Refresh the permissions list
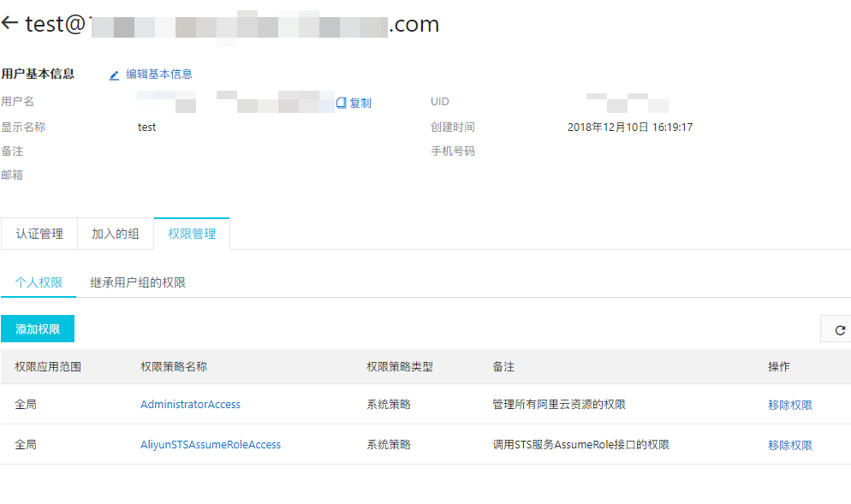851x504 pixels. point(839,330)
